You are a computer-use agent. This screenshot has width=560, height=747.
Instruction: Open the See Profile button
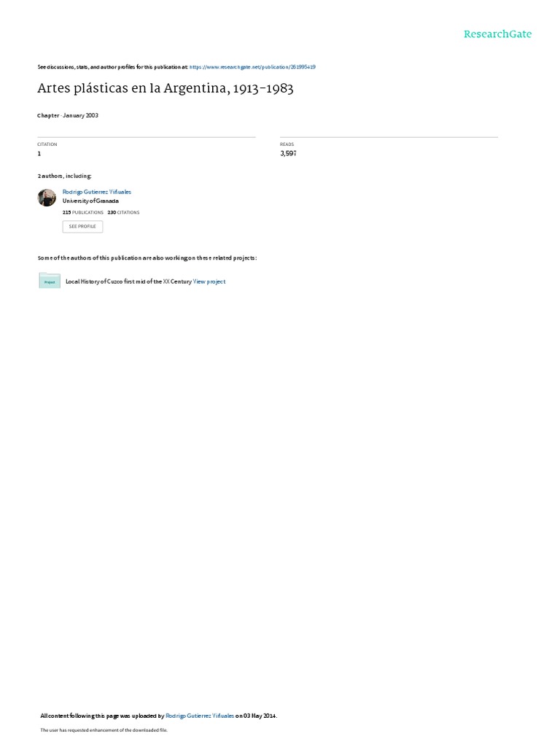(82, 226)
